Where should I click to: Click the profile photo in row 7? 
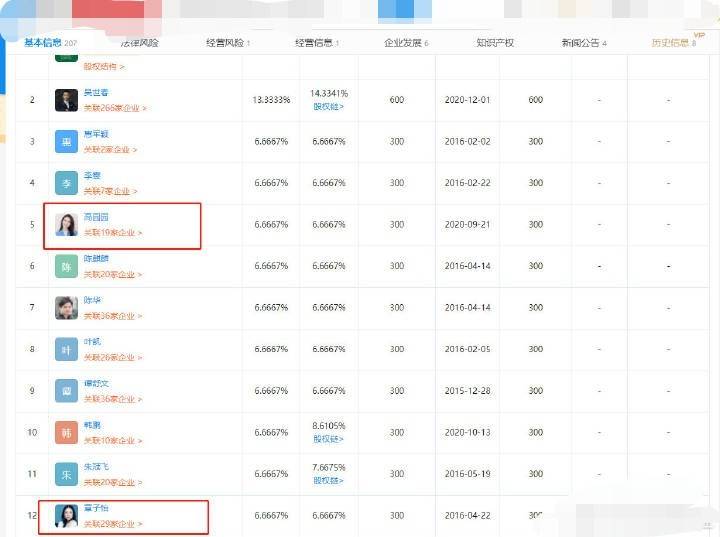click(x=67, y=308)
